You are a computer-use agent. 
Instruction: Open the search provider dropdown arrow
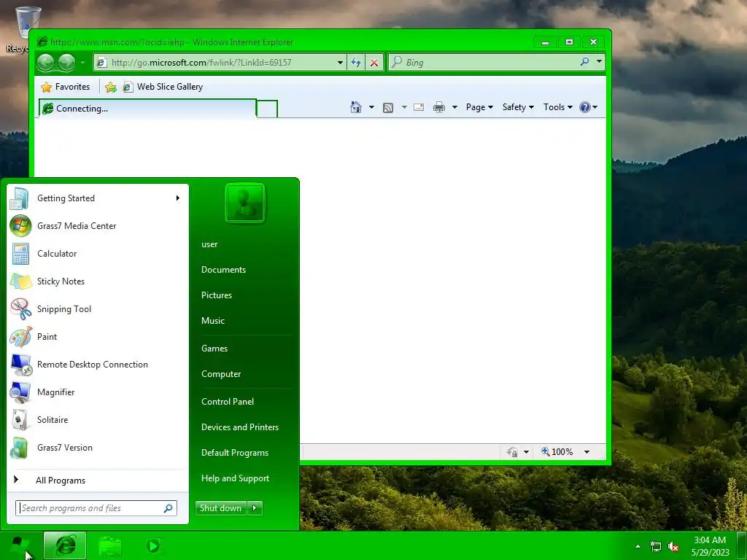599,62
